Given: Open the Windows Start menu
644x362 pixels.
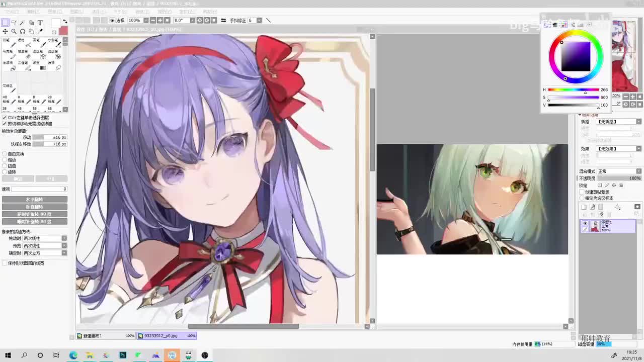Looking at the screenshot, I should point(8,355).
